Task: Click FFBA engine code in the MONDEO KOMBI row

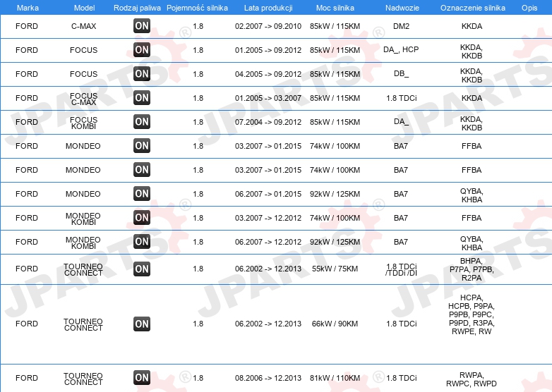Action: 472,218
